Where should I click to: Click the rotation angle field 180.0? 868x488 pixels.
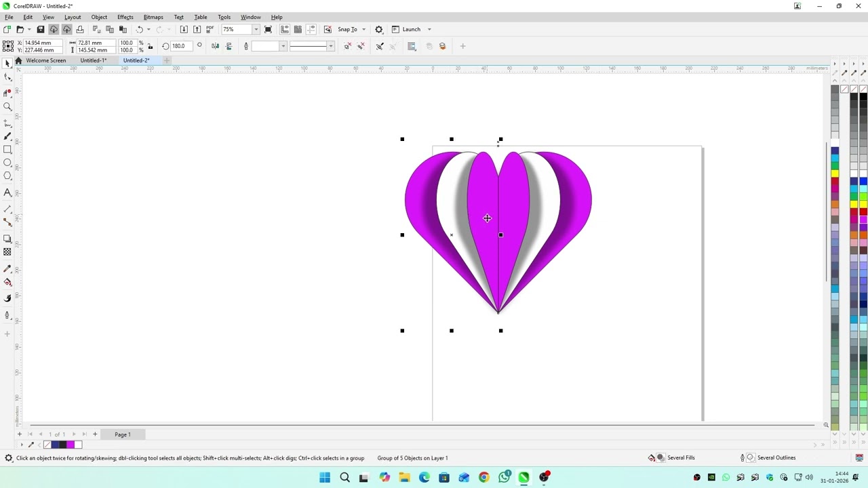182,46
